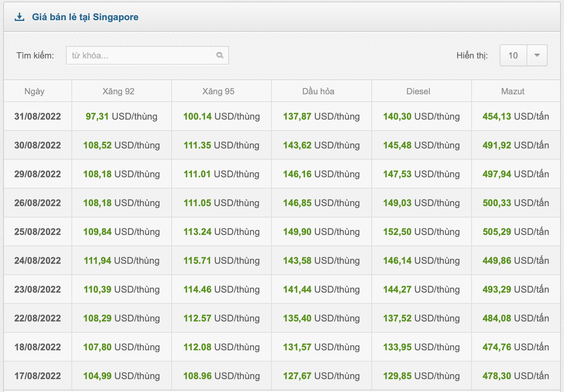
Task: Open Giá bán lẻ tại Singapore link
Action: 85,17
